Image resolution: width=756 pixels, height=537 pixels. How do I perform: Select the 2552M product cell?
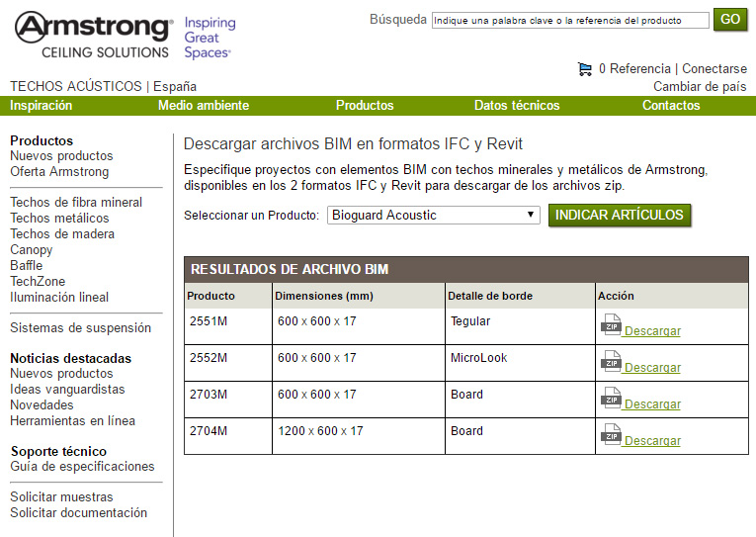[x=228, y=363]
